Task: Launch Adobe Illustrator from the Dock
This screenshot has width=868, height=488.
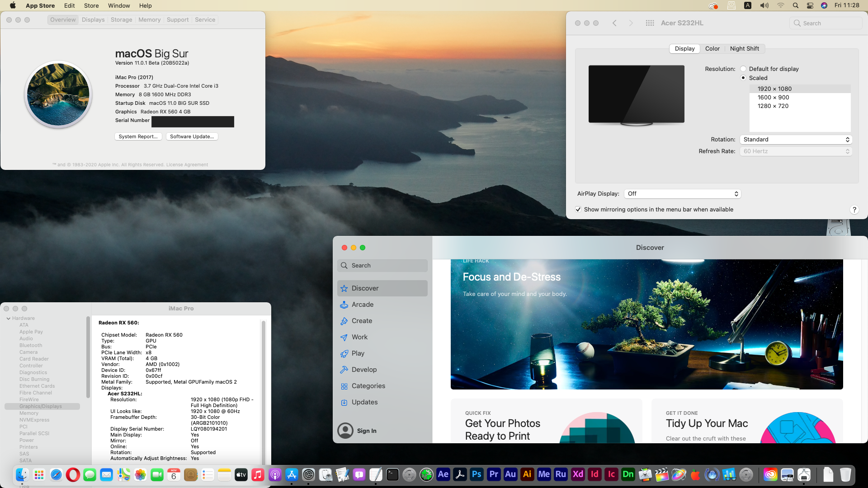Action: pyautogui.click(x=527, y=474)
